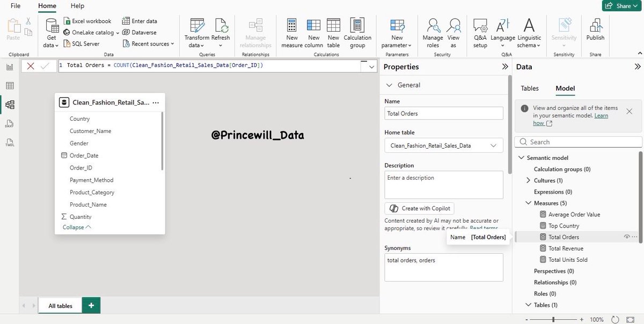Open OneLake catalog
Viewport: 644px width, 324px height.
coord(91,32)
